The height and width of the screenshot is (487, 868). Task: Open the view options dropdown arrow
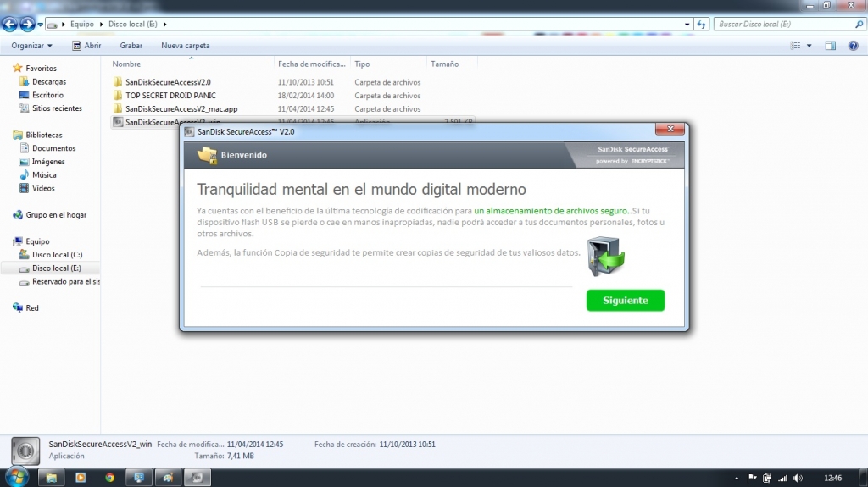(809, 46)
